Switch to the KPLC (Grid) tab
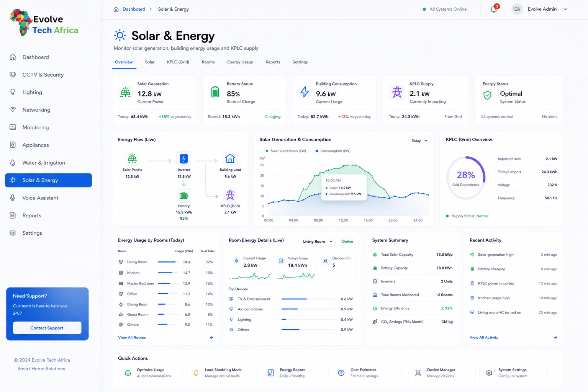The height and width of the screenshot is (392, 588). pos(178,62)
